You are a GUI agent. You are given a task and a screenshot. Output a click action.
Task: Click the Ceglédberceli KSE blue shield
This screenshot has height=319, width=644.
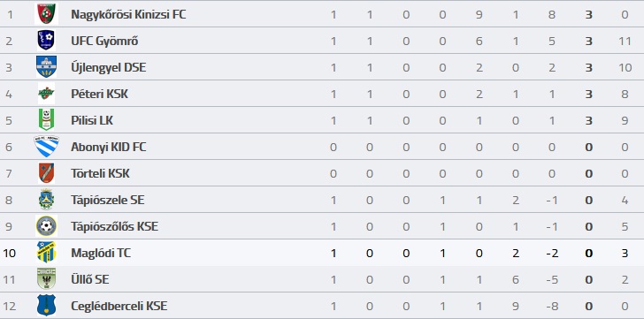46,306
